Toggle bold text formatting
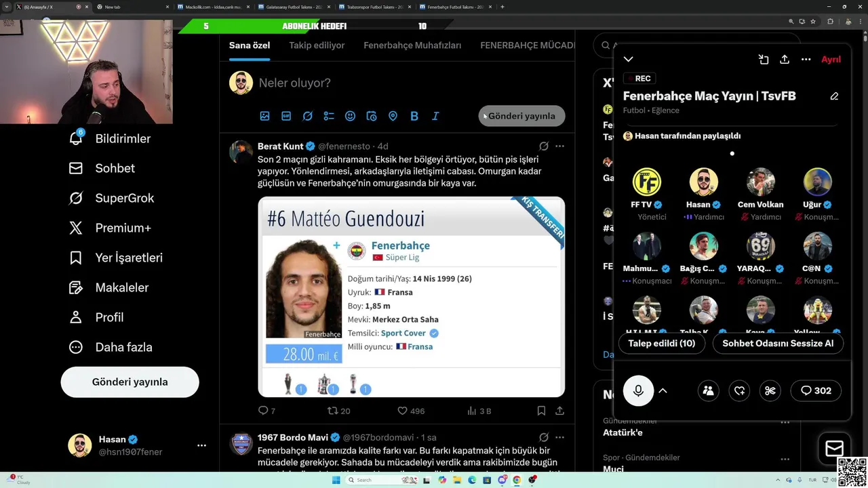Viewport: 868px width, 488px height. tap(414, 116)
